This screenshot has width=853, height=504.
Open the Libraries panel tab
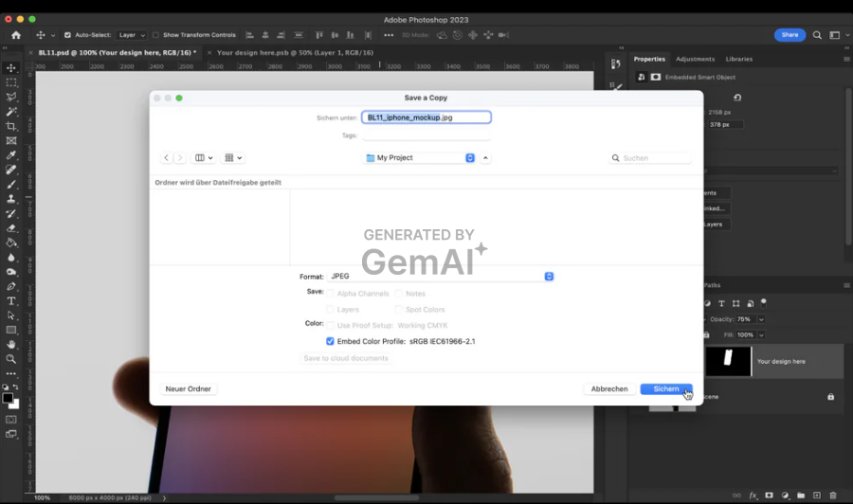click(738, 59)
